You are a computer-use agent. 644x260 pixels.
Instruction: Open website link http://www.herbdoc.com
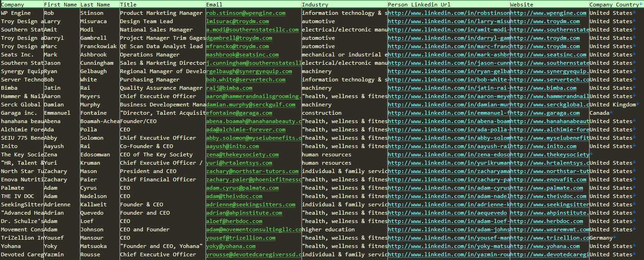pos(546,221)
